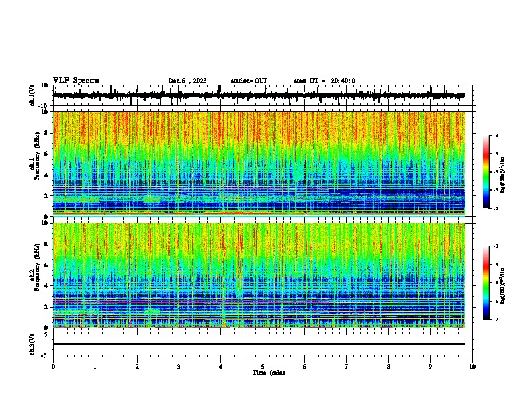Click the ch.2 "Frequency (kHz)" axis label
Screen dimensions: 532x411
coord(37,267)
